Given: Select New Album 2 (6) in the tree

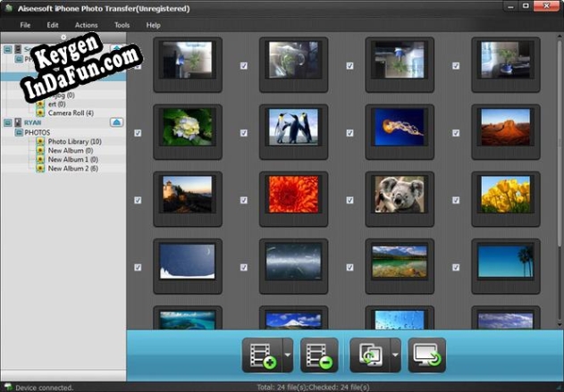Looking at the screenshot, I should pos(73,169).
